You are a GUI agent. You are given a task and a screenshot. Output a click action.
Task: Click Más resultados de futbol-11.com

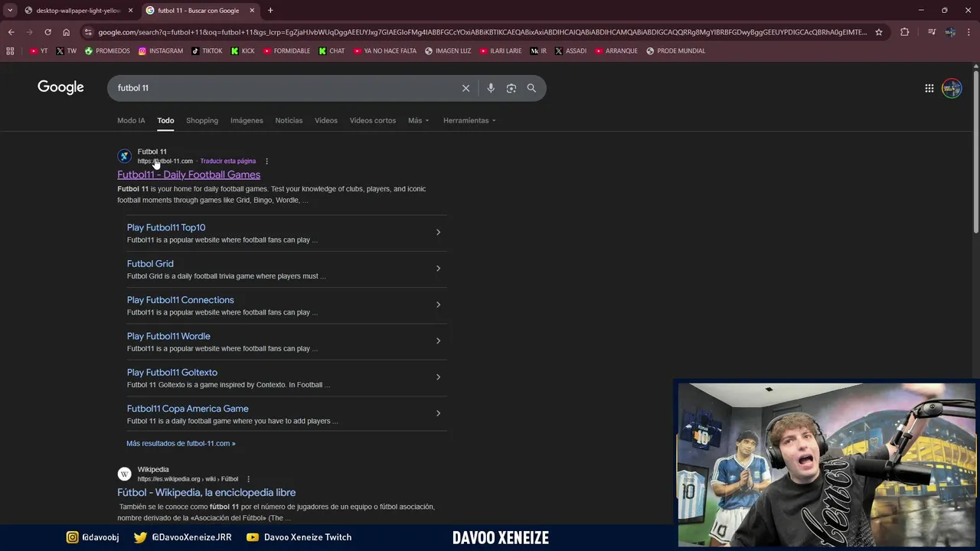[x=181, y=443]
